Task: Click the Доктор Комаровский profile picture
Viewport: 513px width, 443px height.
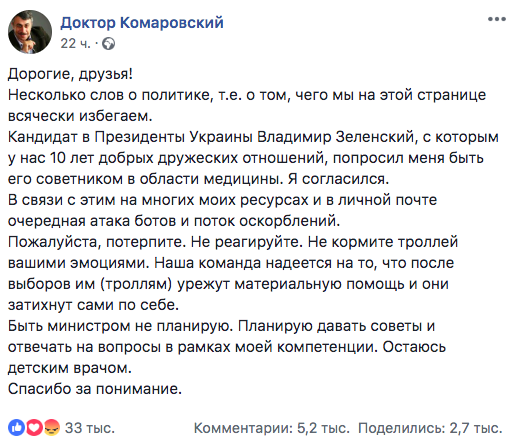Action: pyautogui.click(x=30, y=32)
